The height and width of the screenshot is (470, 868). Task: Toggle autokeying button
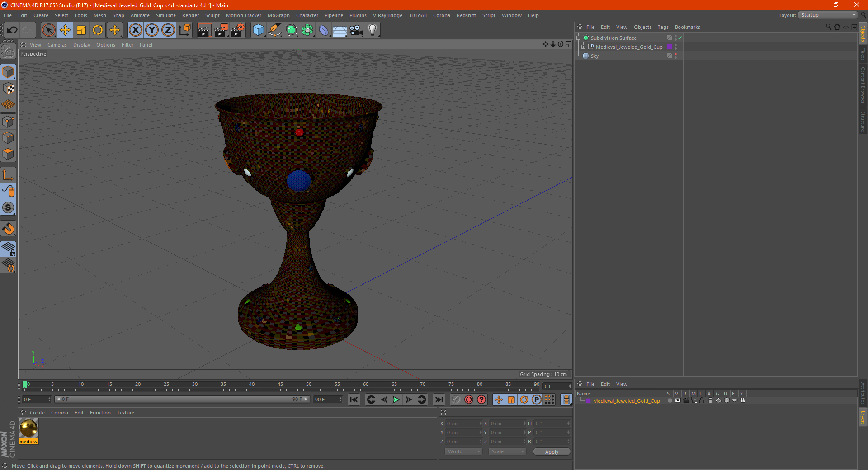469,399
